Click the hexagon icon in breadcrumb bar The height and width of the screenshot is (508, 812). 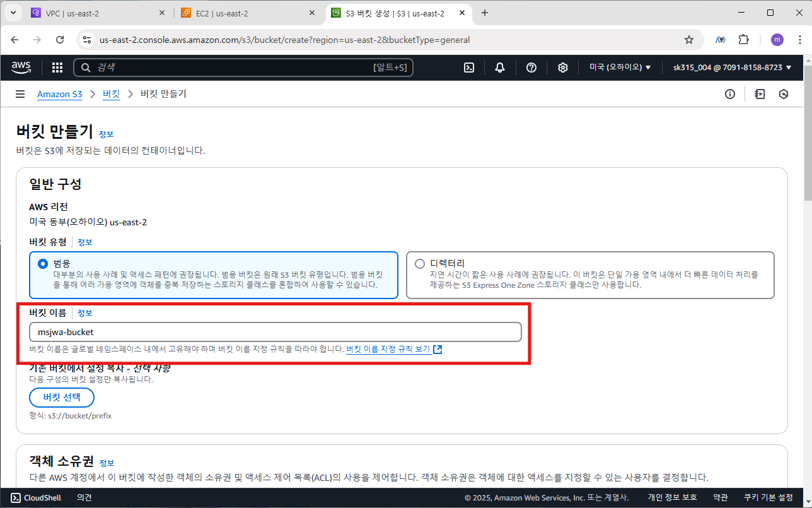(x=784, y=94)
